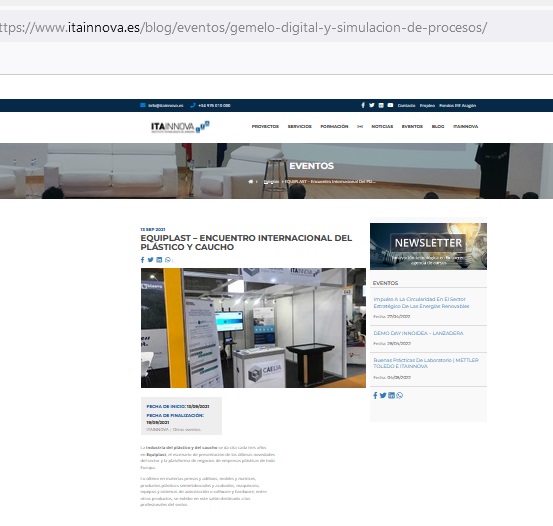Open the ITAINNOVA menu item

click(466, 126)
